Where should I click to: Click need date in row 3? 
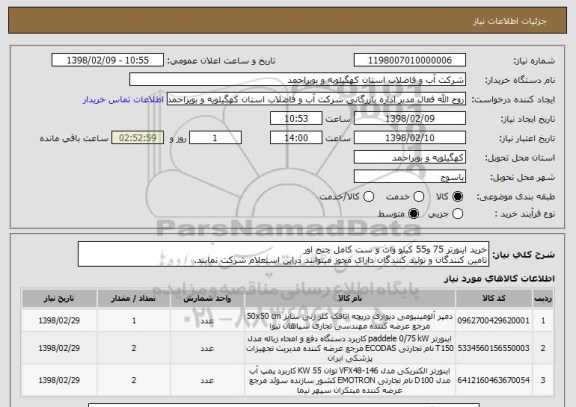click(59, 380)
